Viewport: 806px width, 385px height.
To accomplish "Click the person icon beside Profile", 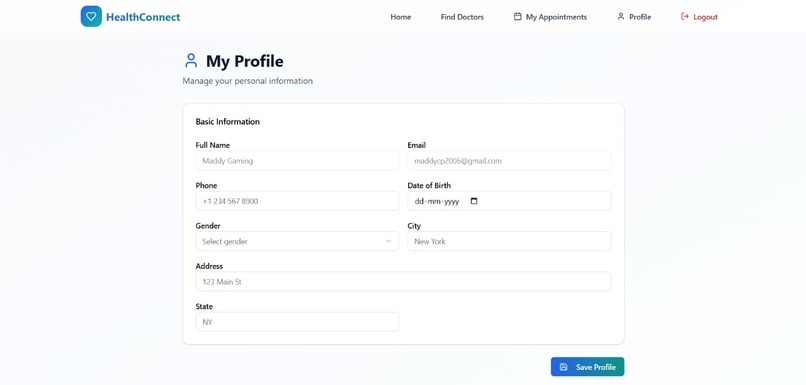I will point(620,16).
